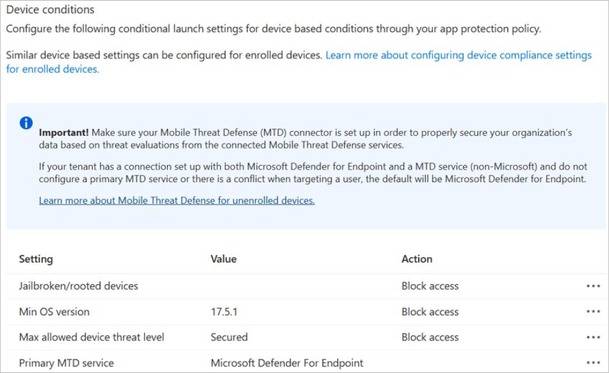Open ellipsis menu for Primary MTD service row

pyautogui.click(x=593, y=363)
